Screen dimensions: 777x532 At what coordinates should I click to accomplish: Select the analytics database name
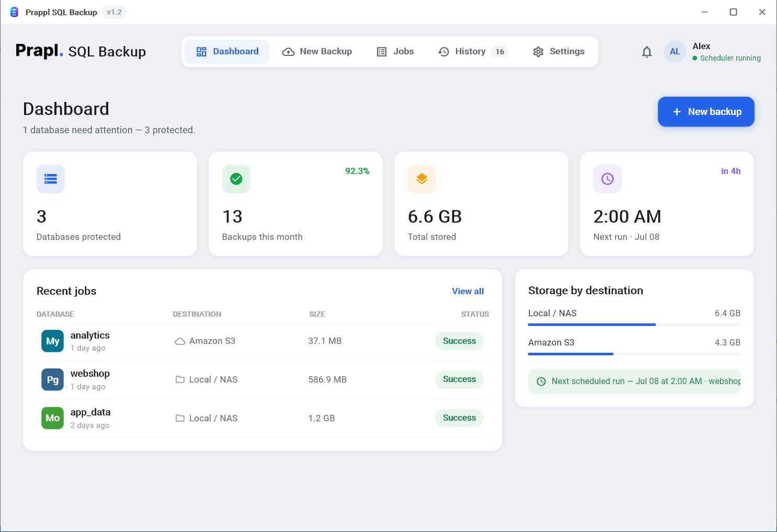coord(90,336)
